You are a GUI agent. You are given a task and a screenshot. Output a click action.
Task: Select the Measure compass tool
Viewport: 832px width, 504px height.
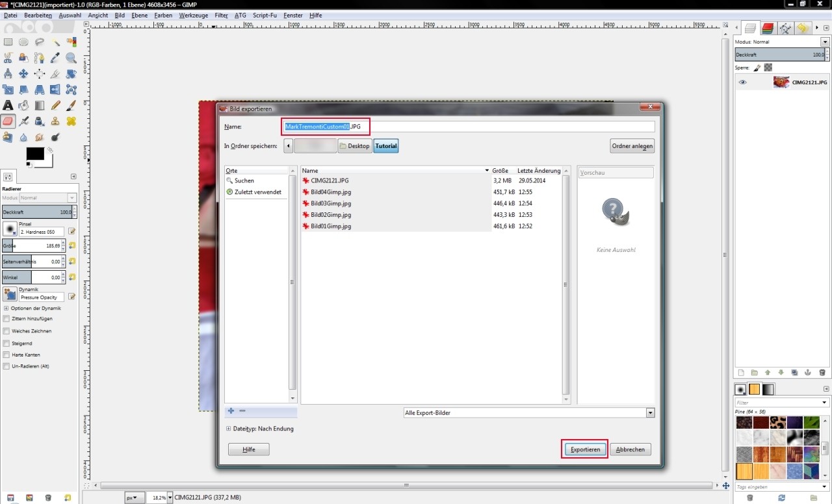coord(8,73)
